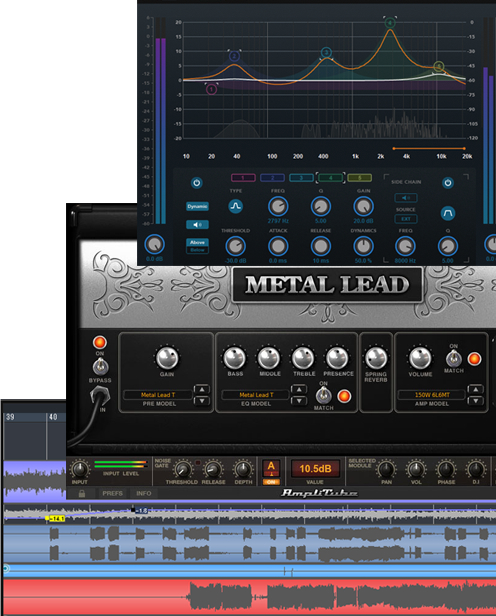
Task: Click the AmpliTube INPUT knob
Action: pos(80,469)
